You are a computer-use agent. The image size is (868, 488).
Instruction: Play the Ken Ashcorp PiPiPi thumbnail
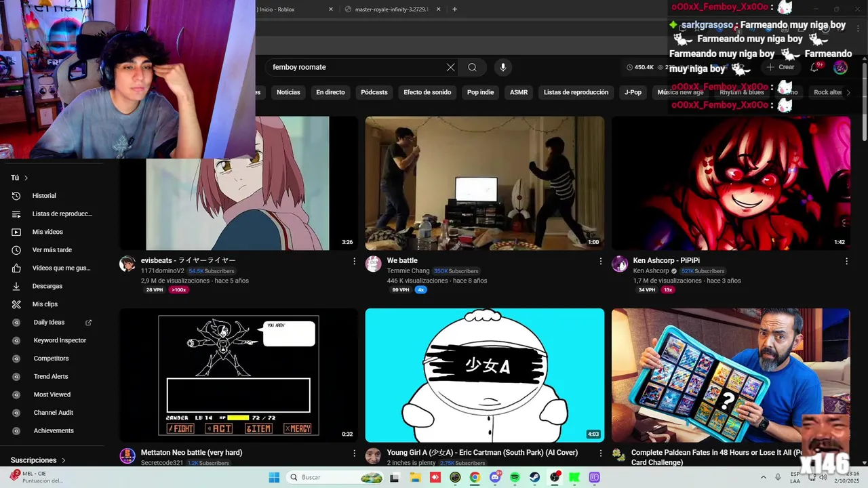click(731, 183)
